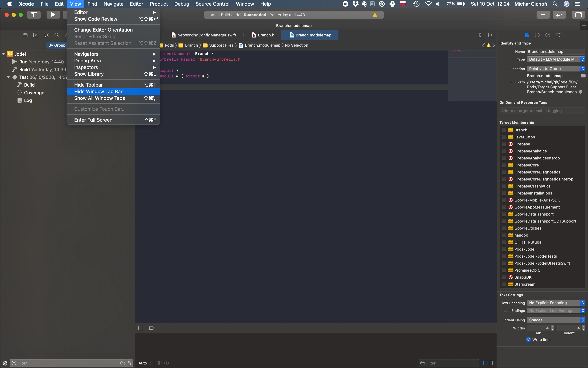Show the Symbol navigator icon

click(46, 35)
